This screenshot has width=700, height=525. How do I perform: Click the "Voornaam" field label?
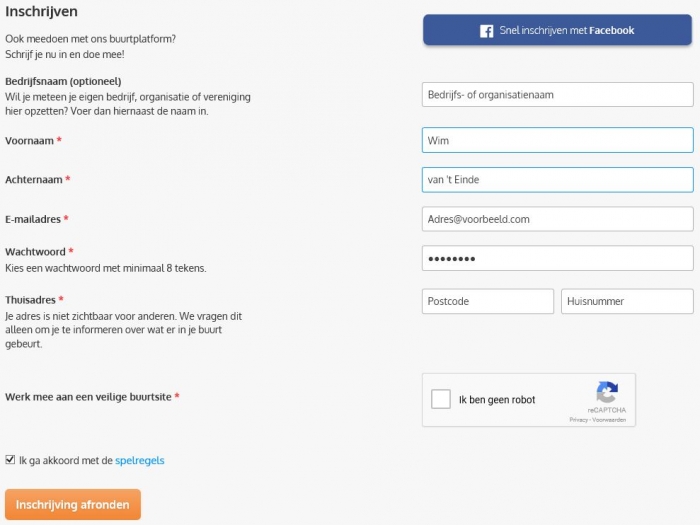29,141
